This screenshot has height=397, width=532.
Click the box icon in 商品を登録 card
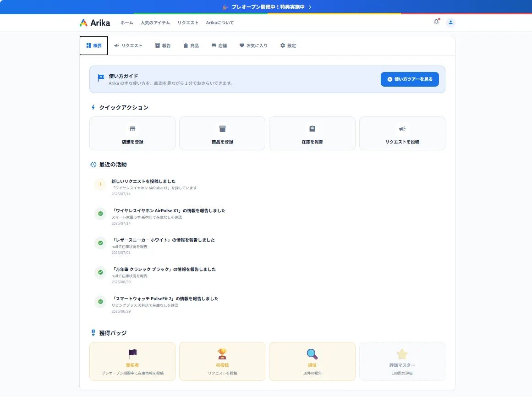click(x=222, y=129)
